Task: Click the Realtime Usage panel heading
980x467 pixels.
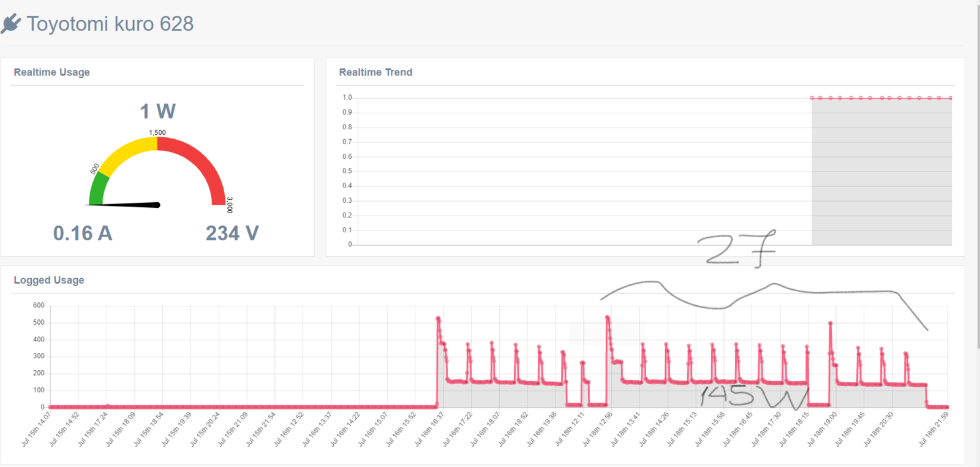Action: tap(51, 72)
